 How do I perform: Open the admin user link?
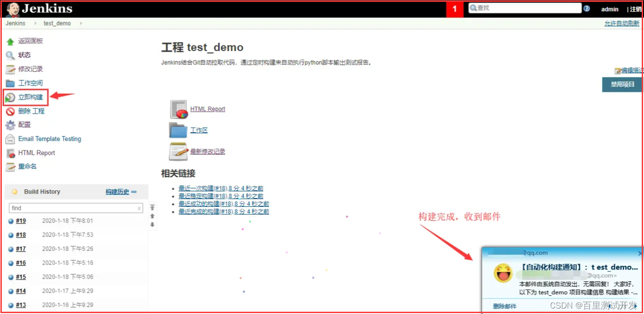[x=610, y=9]
